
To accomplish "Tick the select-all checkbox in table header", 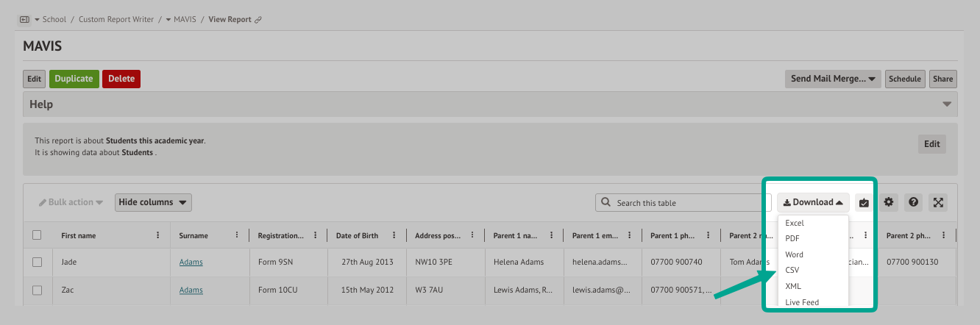I will point(37,235).
